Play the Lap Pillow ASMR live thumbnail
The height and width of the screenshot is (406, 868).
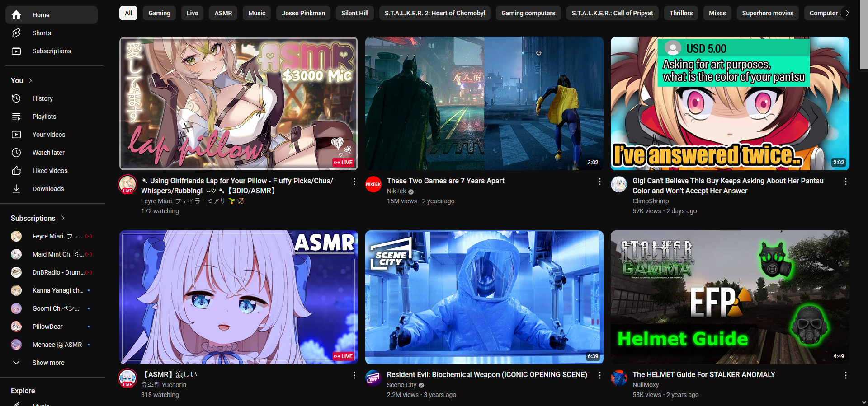click(x=239, y=103)
